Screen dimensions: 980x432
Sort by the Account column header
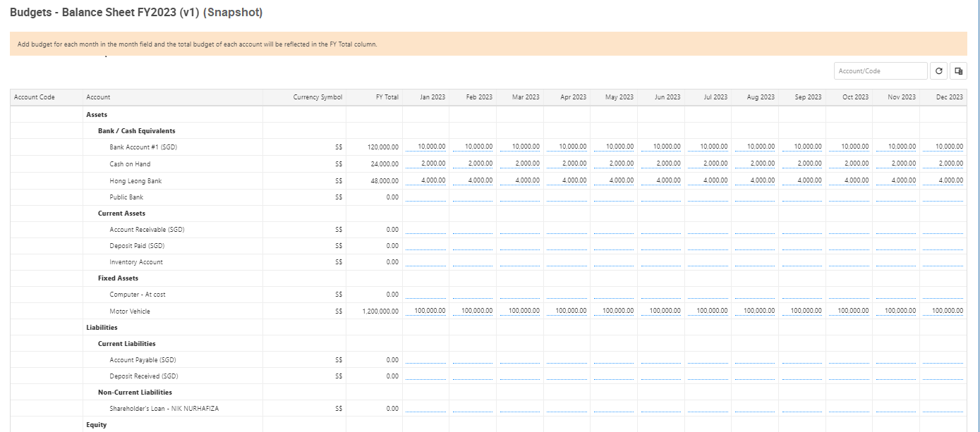(x=98, y=97)
